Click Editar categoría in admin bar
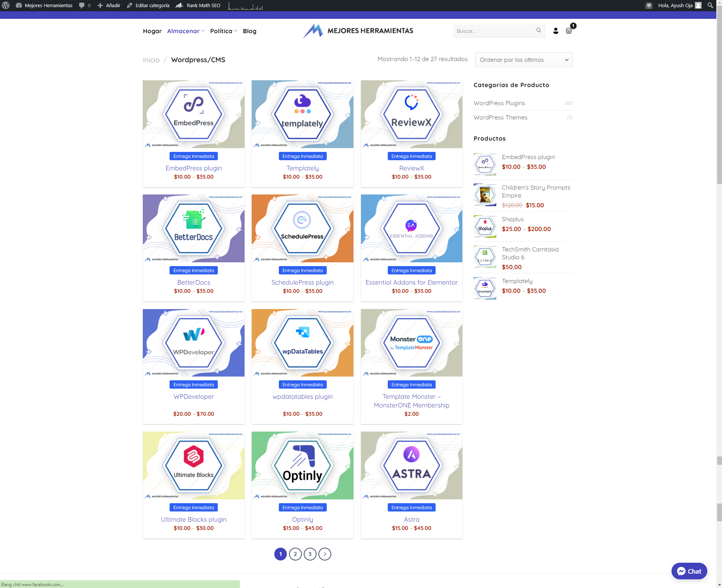The height and width of the screenshot is (588, 722). [148, 5]
